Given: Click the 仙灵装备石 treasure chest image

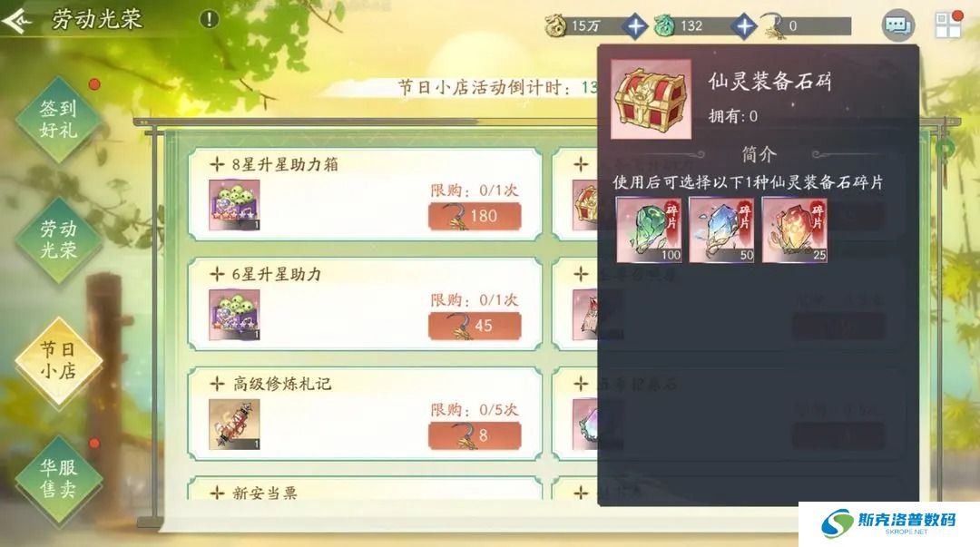Looking at the screenshot, I should [651, 99].
